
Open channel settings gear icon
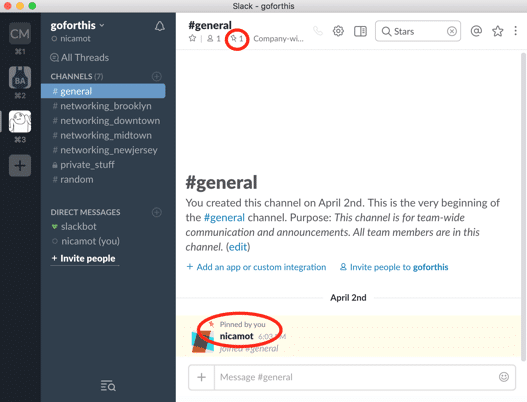338,31
